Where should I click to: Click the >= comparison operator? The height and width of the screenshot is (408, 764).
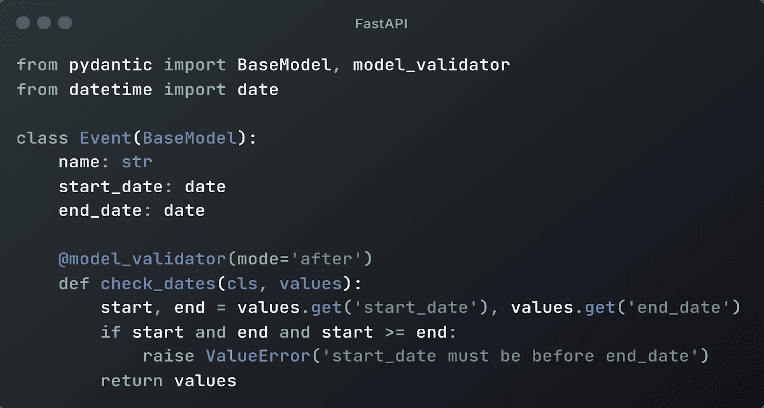point(395,332)
